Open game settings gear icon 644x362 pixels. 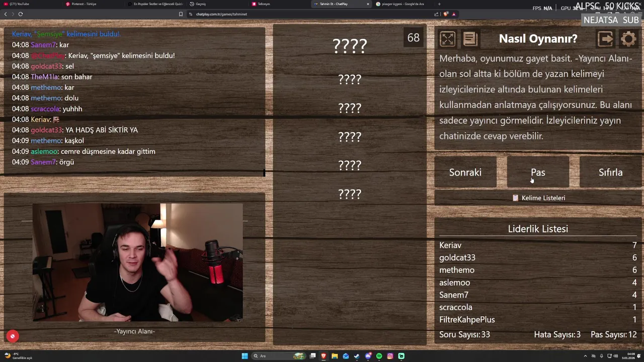628,39
